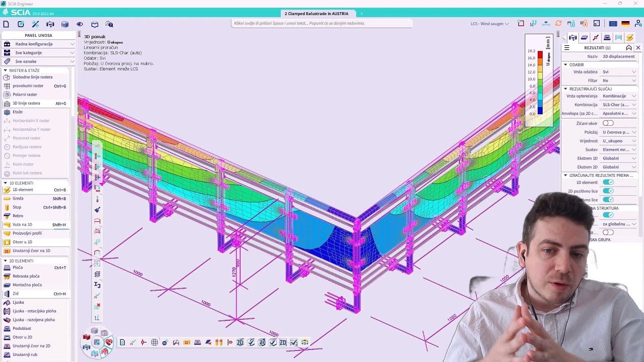Click the command search input field
Image resolution: width=644 pixels, height=362 pixels.
tap(322, 23)
